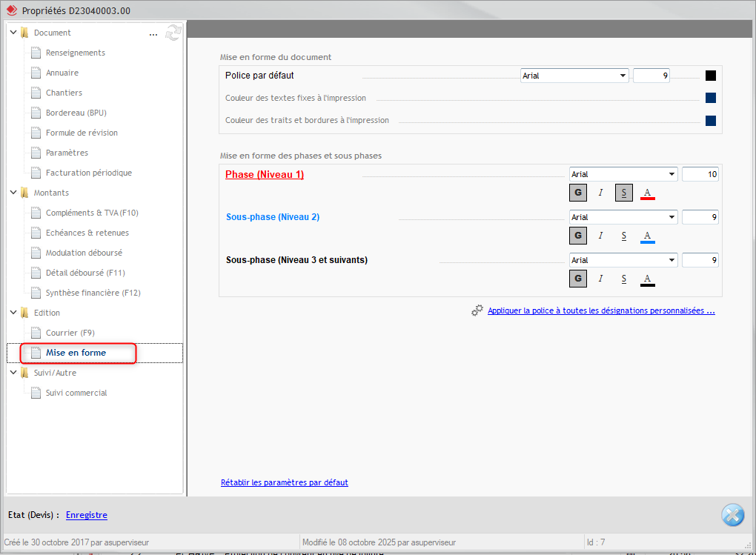Click the Police par défaut font size field
This screenshot has width=756, height=555.
click(x=651, y=76)
